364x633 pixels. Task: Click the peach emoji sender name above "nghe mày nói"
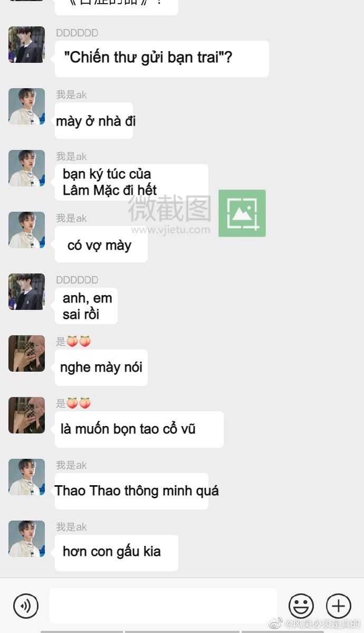pos(73,342)
